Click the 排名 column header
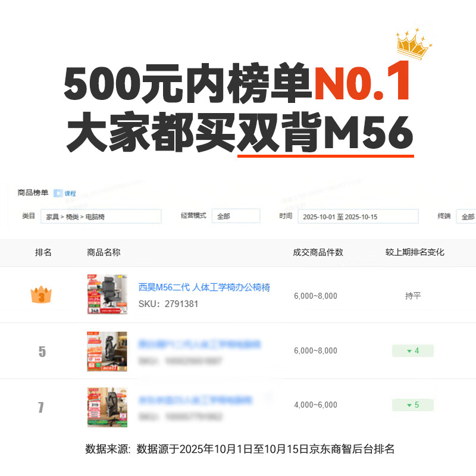The image size is (476, 476). coord(43,252)
